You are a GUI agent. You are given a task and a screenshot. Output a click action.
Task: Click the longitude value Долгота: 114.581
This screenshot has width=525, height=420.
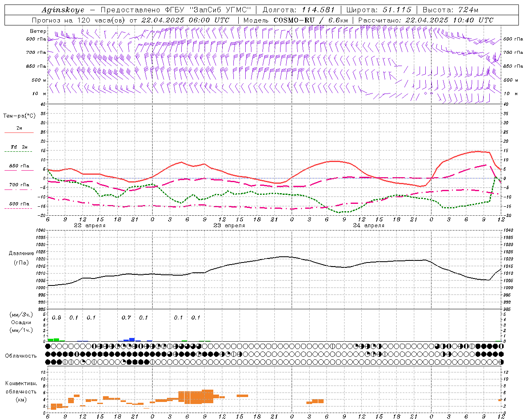point(299,10)
